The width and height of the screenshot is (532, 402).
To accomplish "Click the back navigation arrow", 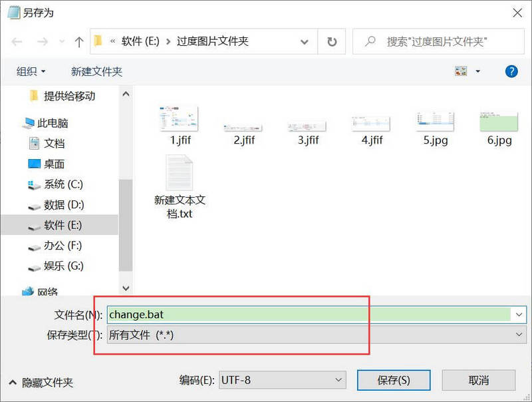I will (x=17, y=41).
